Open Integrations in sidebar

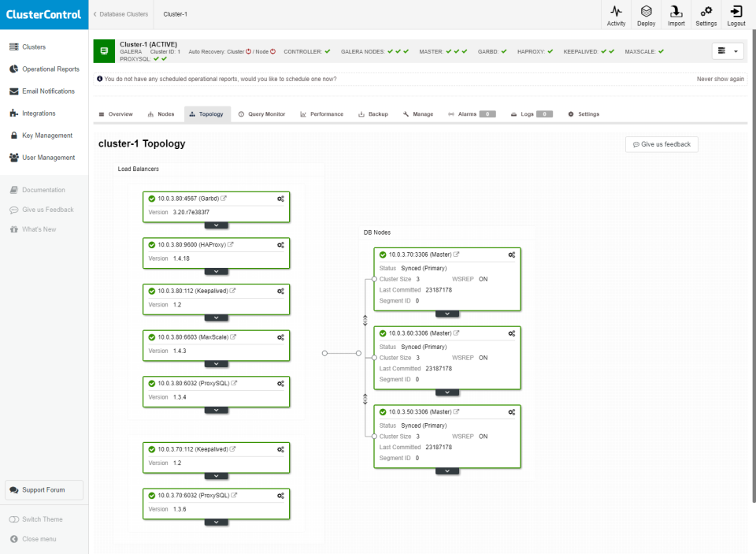[x=33, y=113]
